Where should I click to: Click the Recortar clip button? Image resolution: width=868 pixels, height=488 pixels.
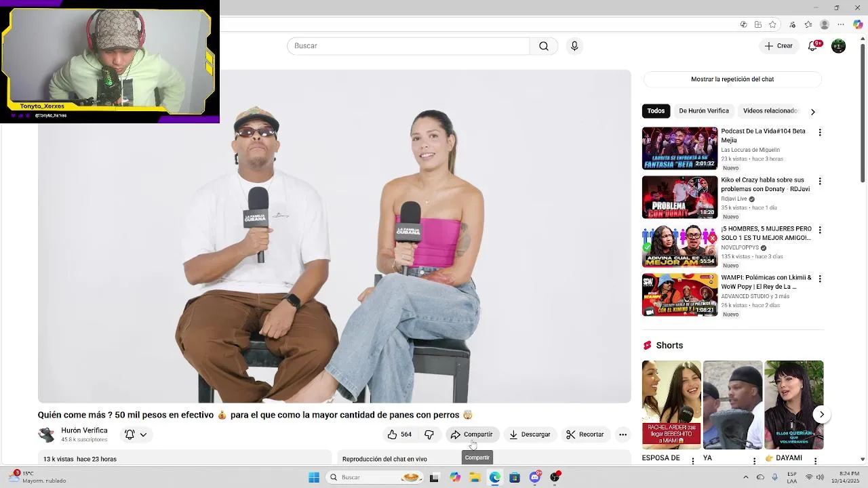pos(585,434)
